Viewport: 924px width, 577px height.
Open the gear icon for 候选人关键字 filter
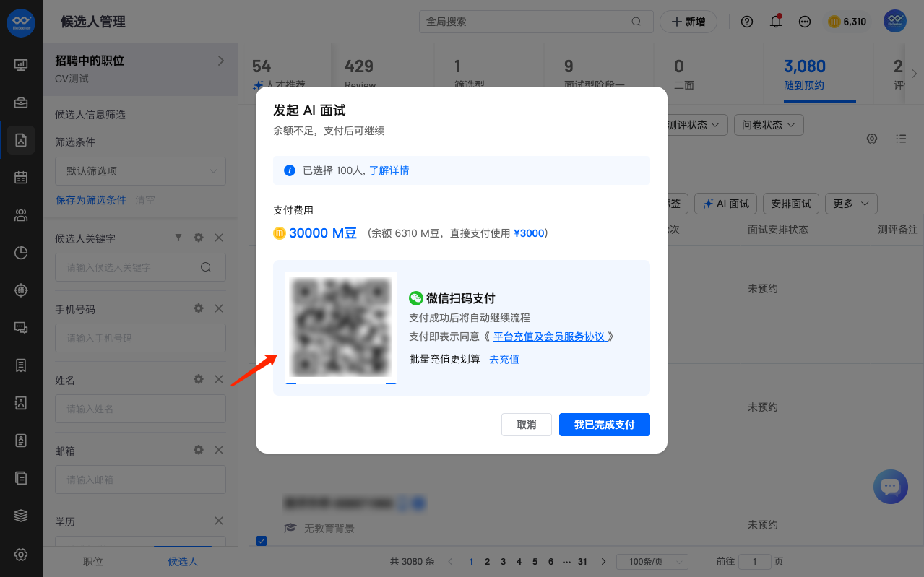point(199,238)
